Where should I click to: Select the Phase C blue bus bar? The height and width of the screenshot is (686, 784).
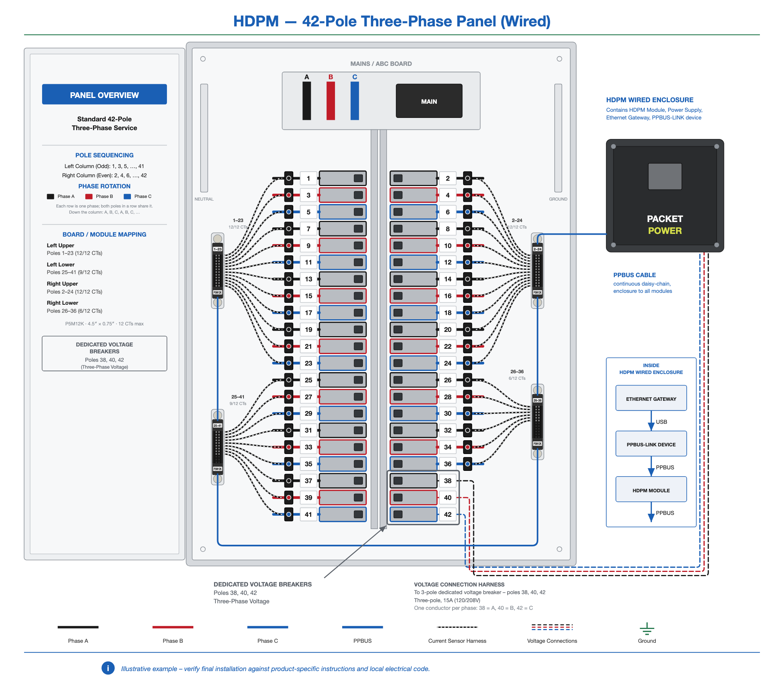[x=355, y=101]
